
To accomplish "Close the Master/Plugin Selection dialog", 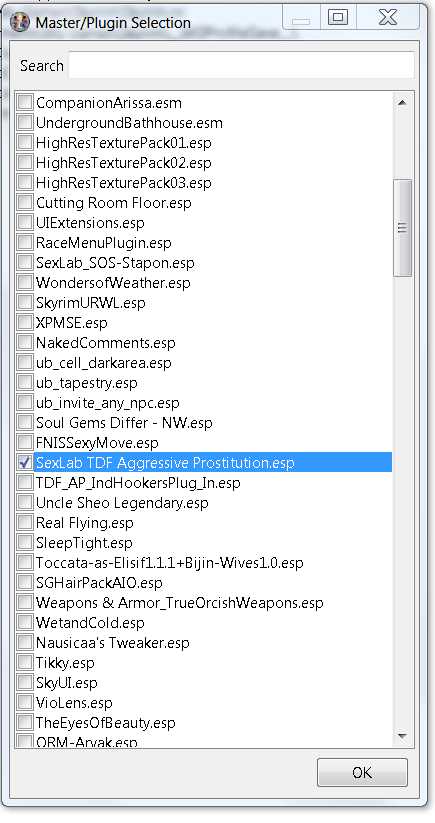I will click(388, 17).
